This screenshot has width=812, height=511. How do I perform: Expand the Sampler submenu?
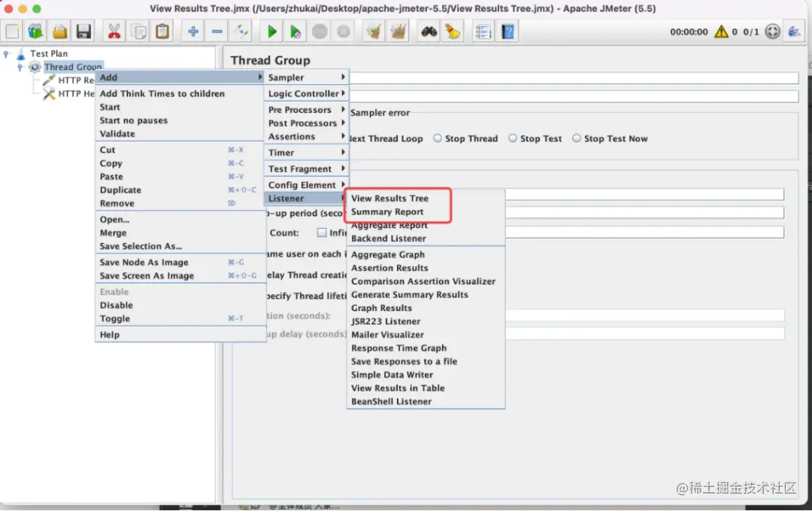tap(307, 78)
